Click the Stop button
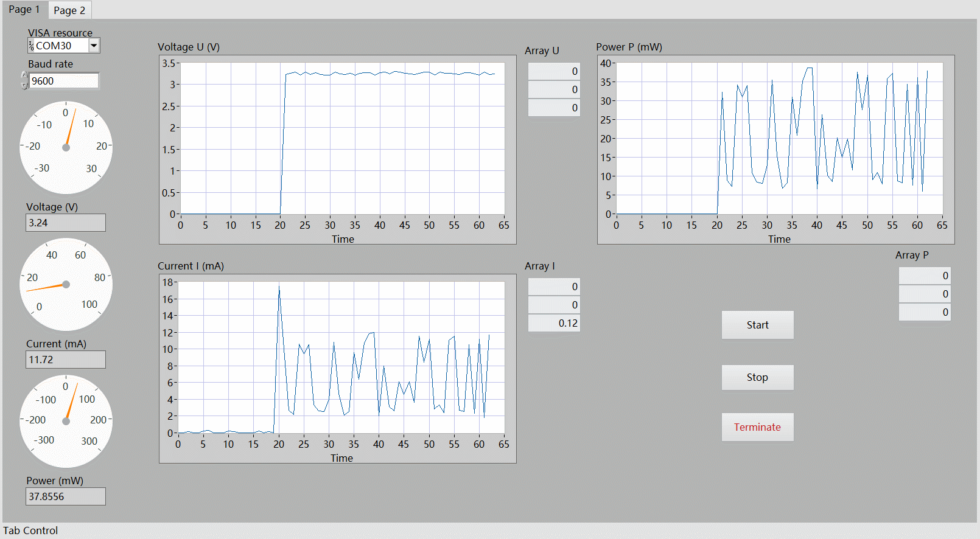 click(x=758, y=377)
